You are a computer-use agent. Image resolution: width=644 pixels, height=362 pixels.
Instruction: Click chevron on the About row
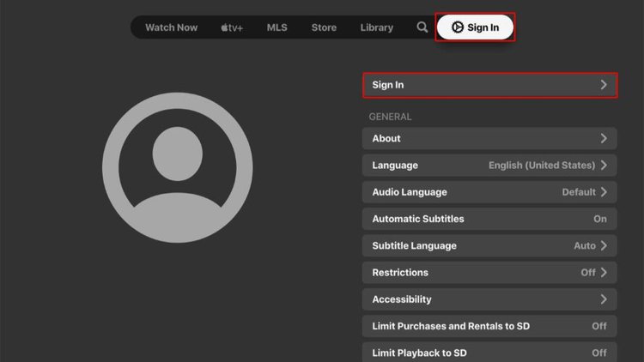(x=604, y=138)
